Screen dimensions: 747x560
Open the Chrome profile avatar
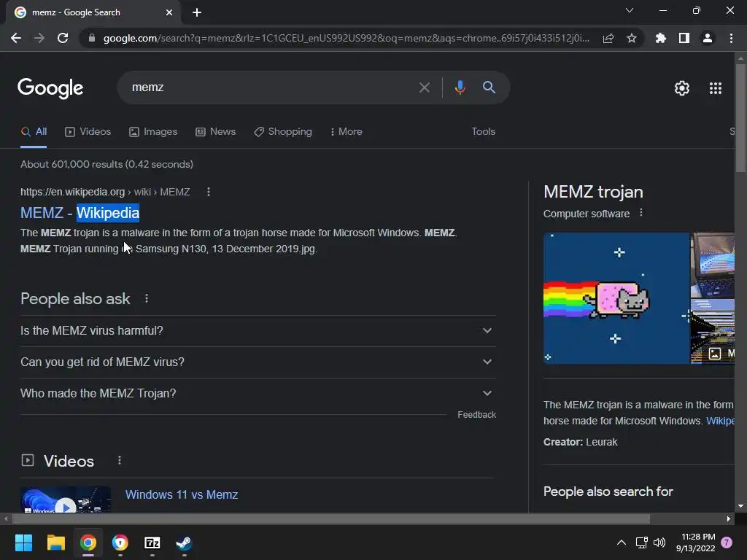pos(708,38)
